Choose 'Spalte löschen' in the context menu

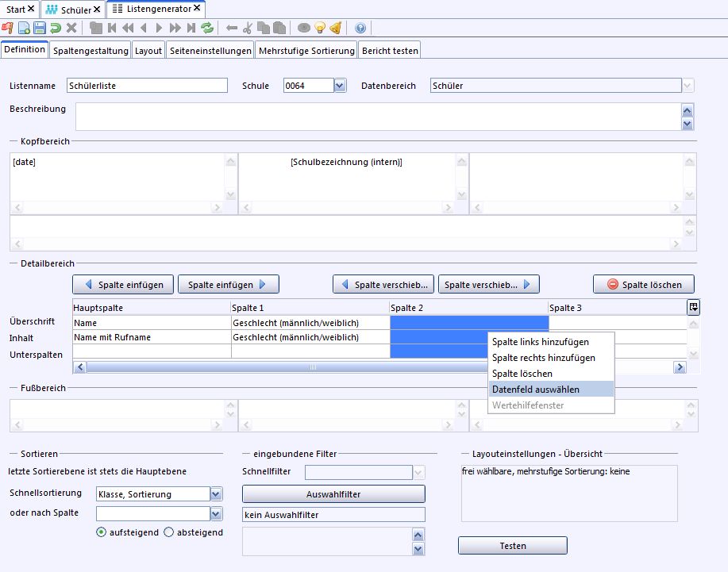[x=551, y=374]
